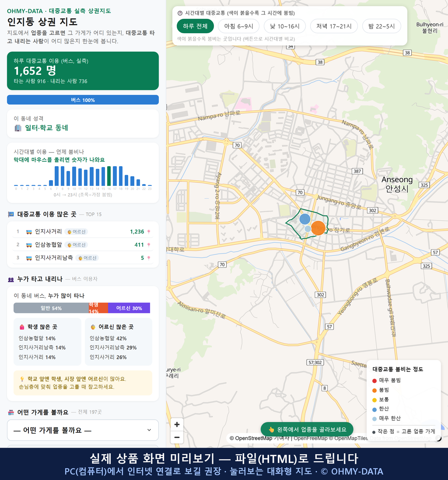Click 인지사거리 26% in the elder card
Viewport: 448px width, 480px height.
tap(108, 357)
